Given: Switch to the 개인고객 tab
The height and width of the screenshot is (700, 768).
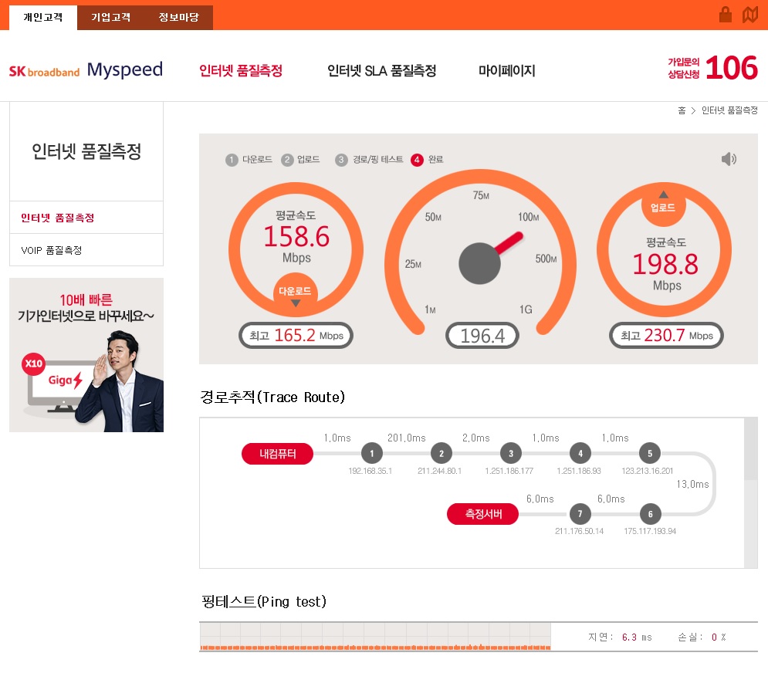Looking at the screenshot, I should (43, 18).
